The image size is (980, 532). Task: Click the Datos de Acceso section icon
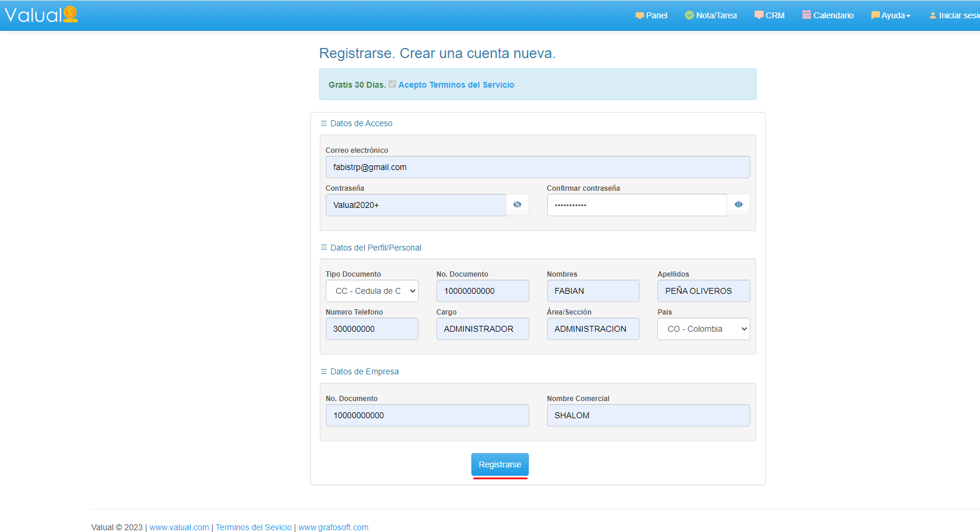(x=324, y=123)
